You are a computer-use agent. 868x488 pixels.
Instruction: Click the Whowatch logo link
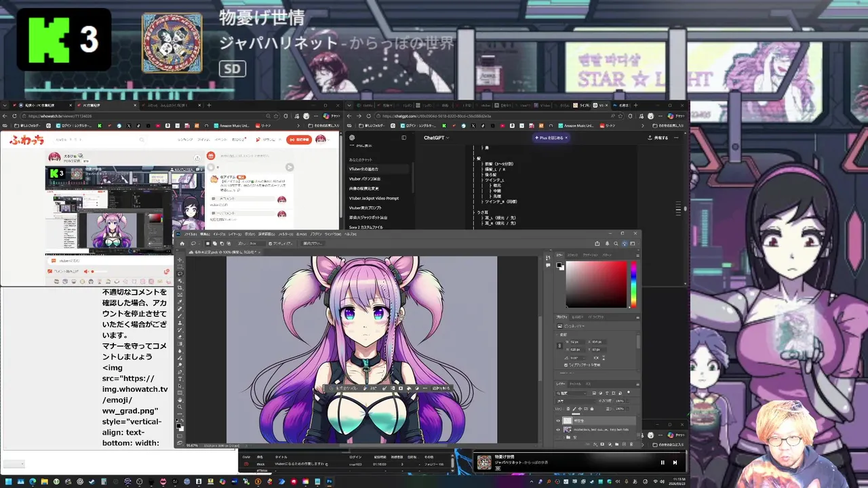pos(26,140)
